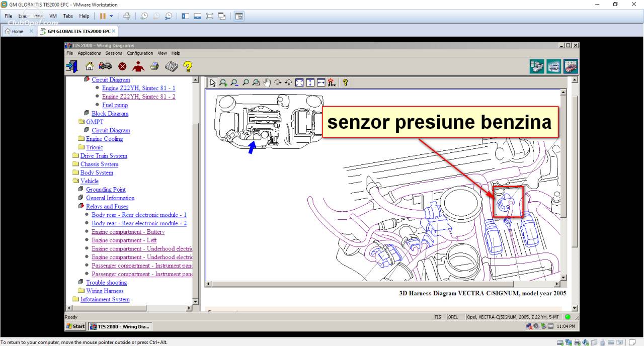
Task: Open VMware VM menu
Action: 53,16
